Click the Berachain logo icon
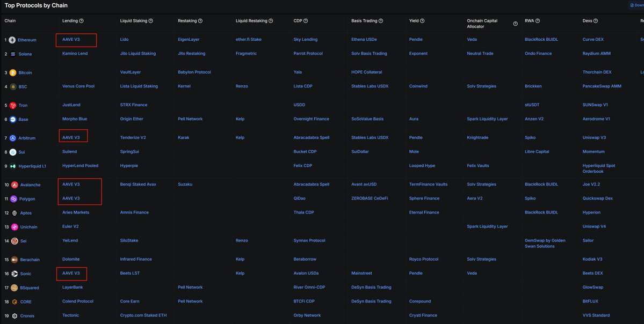Screen dimensions: 644x324 click(15, 260)
